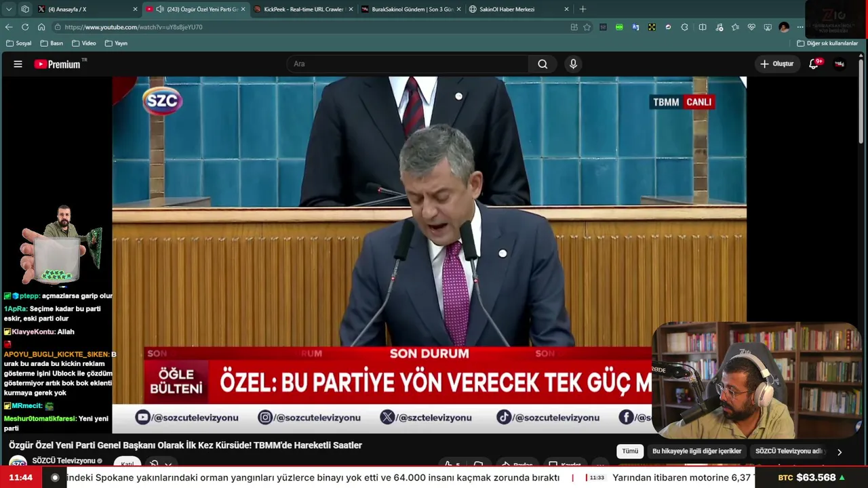Select Bu hikayeyle ilgili diğer içerikler chip
The image size is (868, 488).
click(x=696, y=451)
